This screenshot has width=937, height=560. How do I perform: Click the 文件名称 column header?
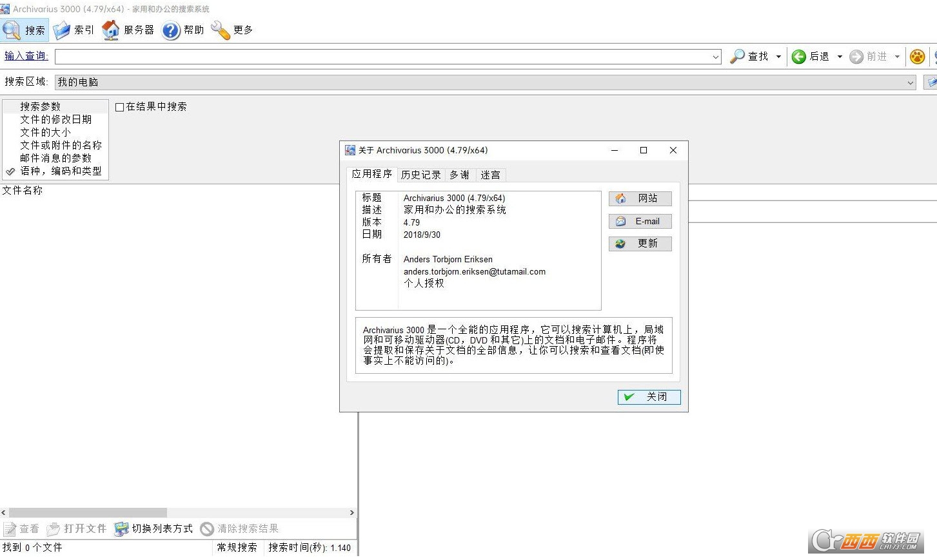(x=23, y=190)
